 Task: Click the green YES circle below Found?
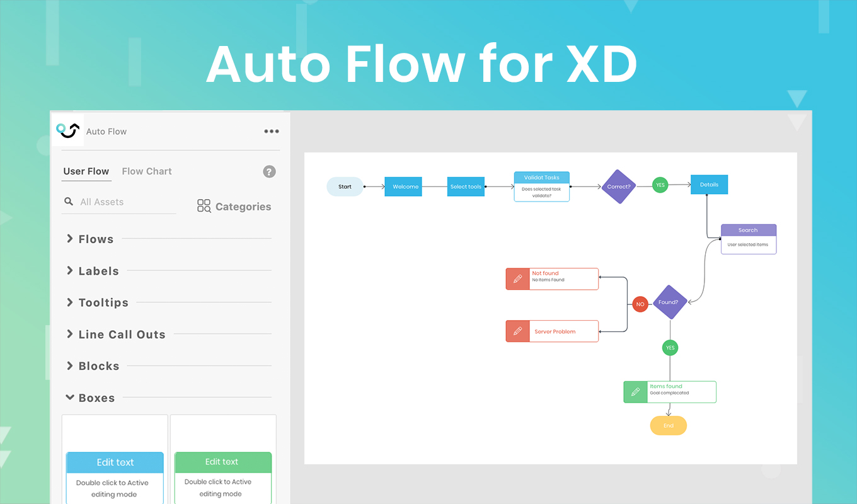[x=670, y=348]
